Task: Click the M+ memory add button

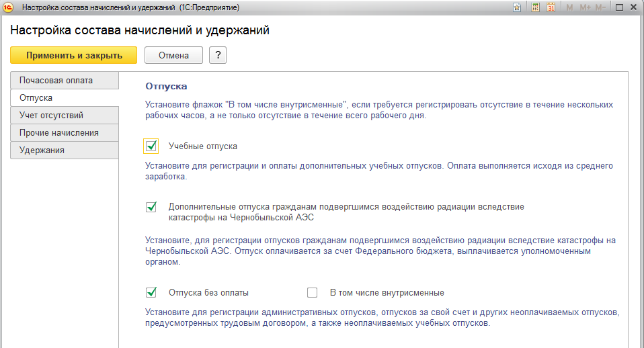Action: tap(585, 7)
